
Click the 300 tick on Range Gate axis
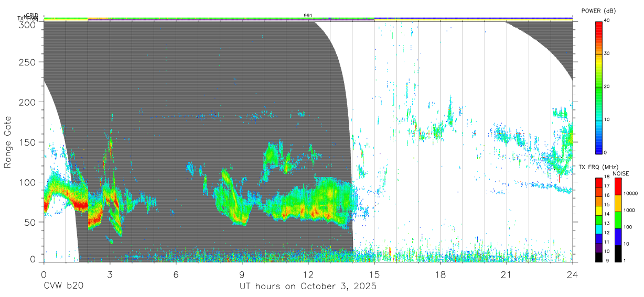point(28,24)
